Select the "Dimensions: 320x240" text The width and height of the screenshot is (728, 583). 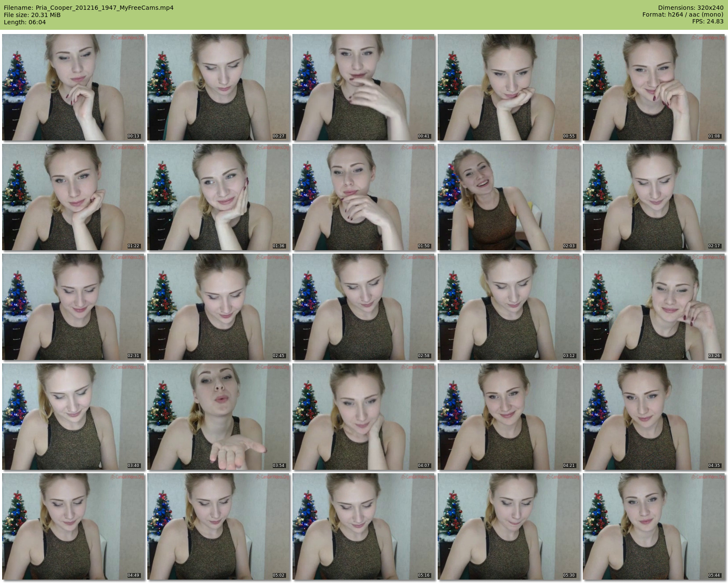(x=691, y=8)
